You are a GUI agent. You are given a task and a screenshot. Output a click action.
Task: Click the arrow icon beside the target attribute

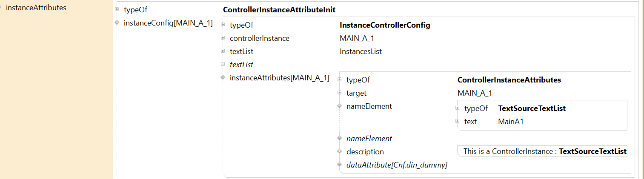point(339,93)
